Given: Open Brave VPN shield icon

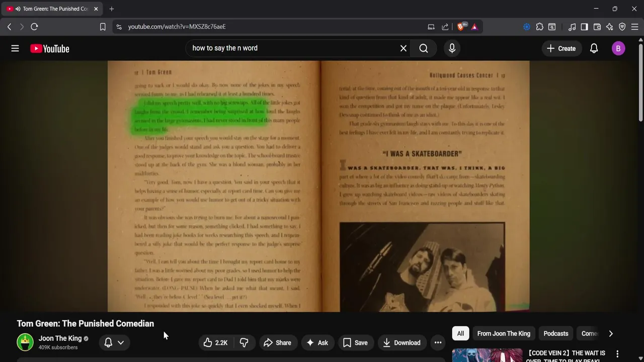Looking at the screenshot, I should [622, 27].
